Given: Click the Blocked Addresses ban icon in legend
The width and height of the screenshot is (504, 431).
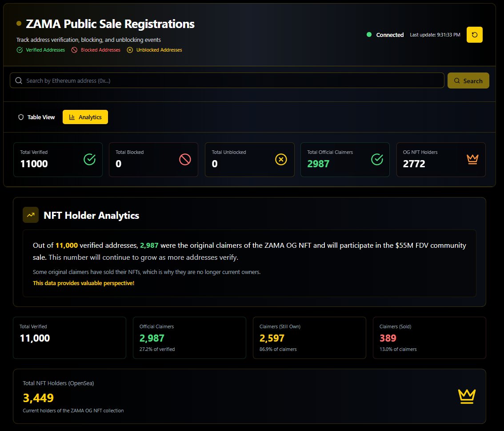Looking at the screenshot, I should tap(74, 50).
